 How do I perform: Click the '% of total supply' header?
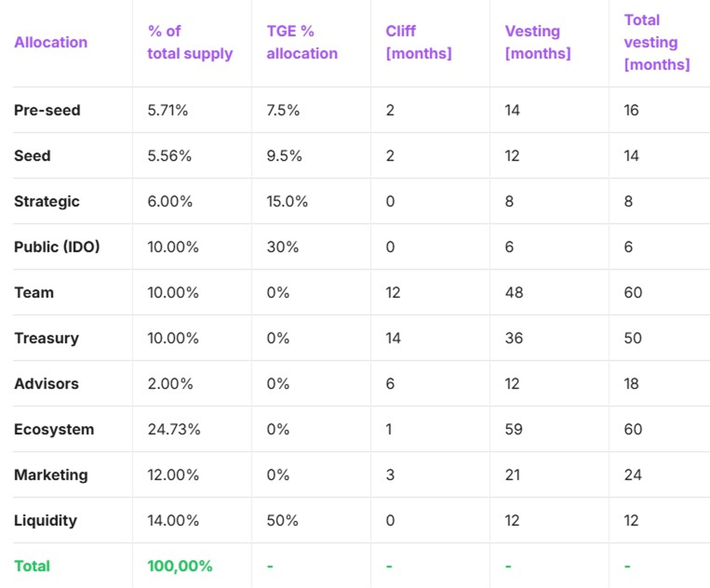pyautogui.click(x=190, y=43)
